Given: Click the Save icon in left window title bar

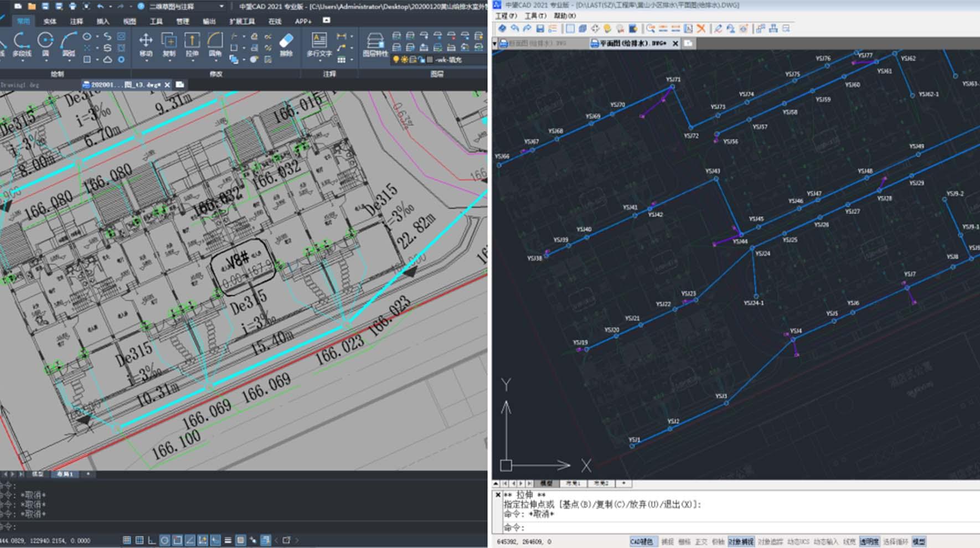Looking at the screenshot, I should pyautogui.click(x=45, y=7).
